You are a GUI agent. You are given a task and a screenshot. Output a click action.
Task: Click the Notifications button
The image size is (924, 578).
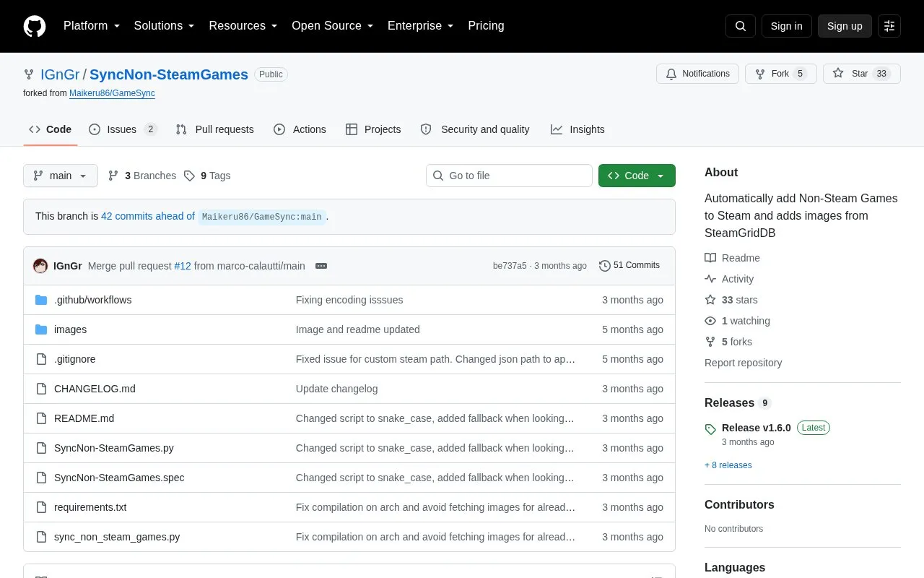[x=697, y=74]
